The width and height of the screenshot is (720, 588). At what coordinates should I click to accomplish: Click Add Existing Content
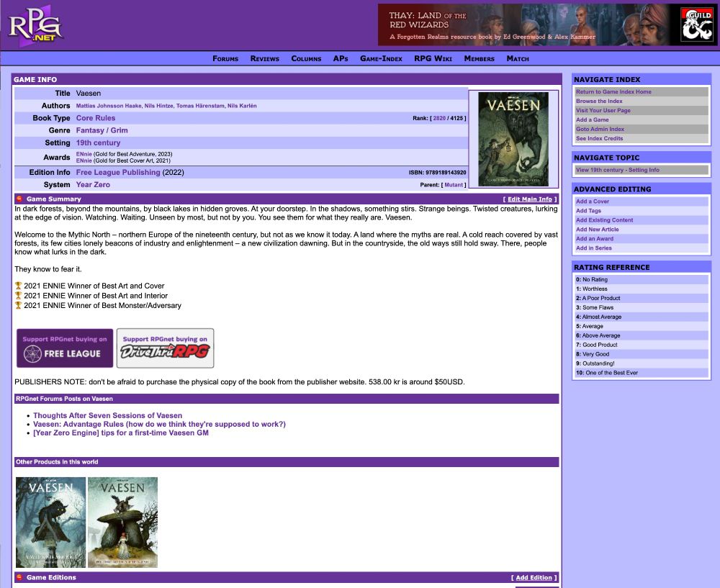[605, 220]
